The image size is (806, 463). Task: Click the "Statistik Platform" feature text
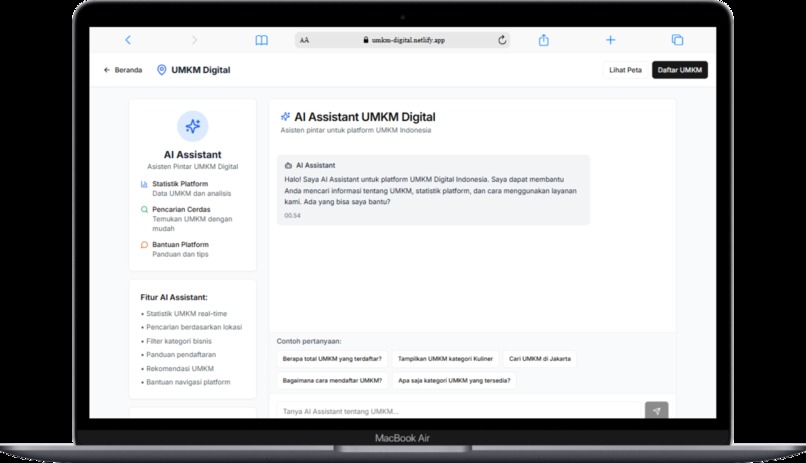click(180, 184)
